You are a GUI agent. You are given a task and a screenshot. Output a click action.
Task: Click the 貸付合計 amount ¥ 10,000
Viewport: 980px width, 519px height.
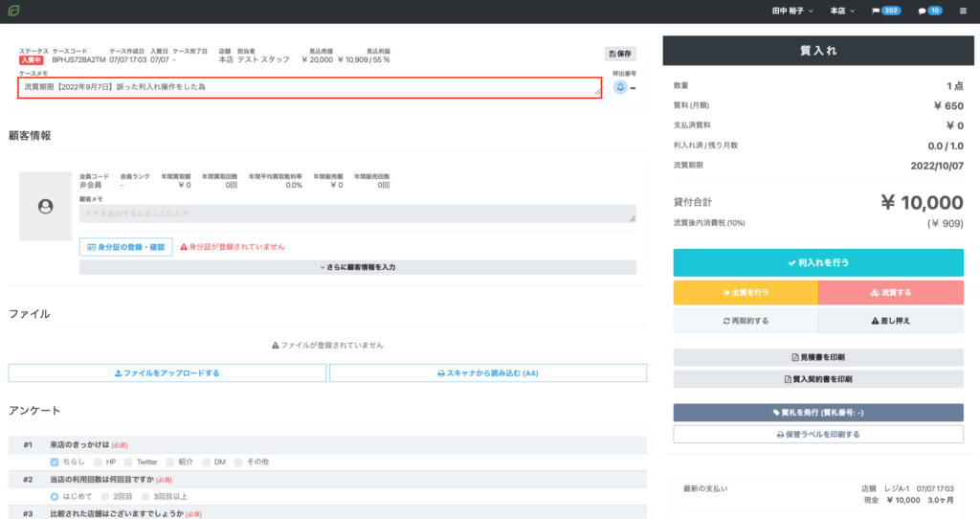(922, 203)
